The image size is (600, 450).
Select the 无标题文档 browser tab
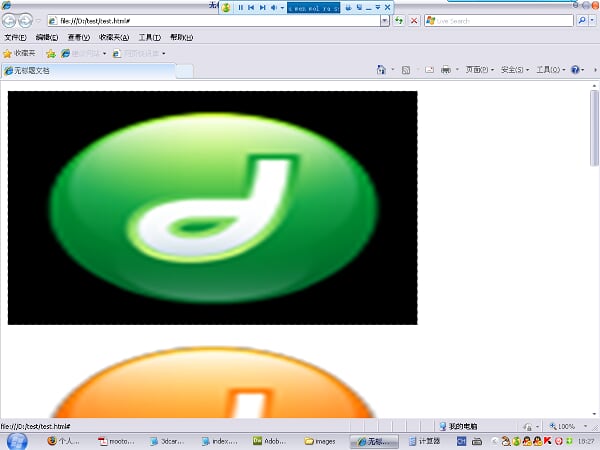click(89, 70)
